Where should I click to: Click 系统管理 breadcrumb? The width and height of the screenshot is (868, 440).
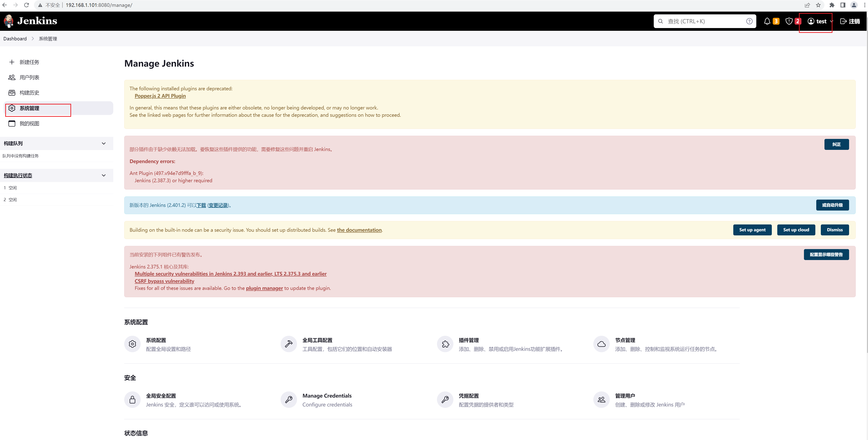48,39
